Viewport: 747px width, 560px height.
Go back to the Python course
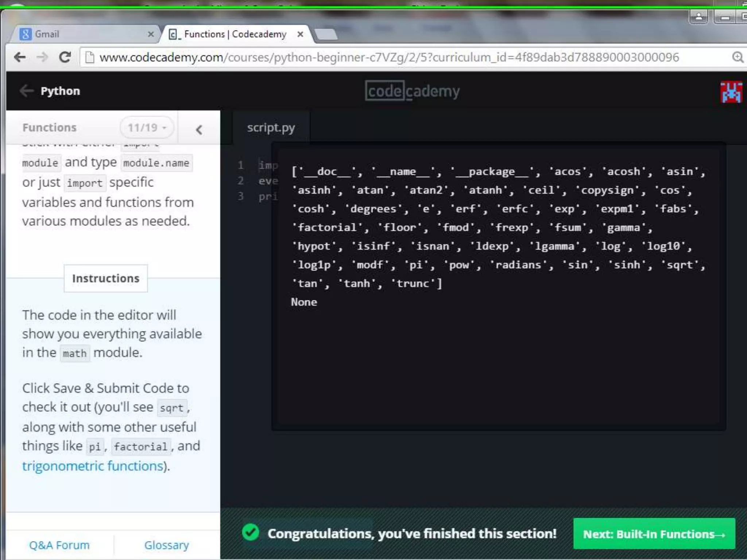[26, 91]
